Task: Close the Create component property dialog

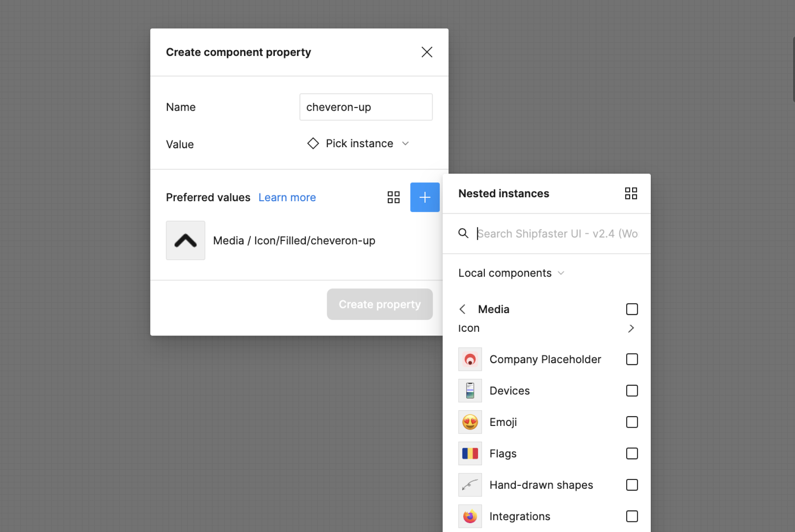Action: 427,52
